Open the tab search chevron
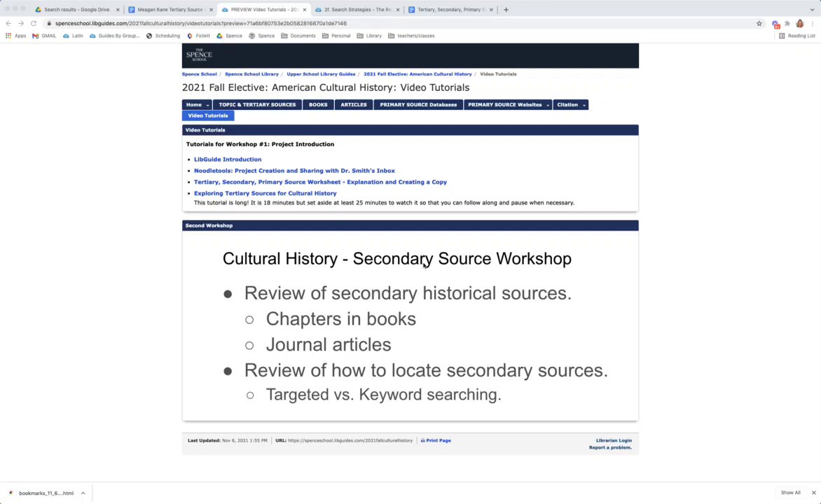This screenshot has width=821, height=504. pos(812,9)
